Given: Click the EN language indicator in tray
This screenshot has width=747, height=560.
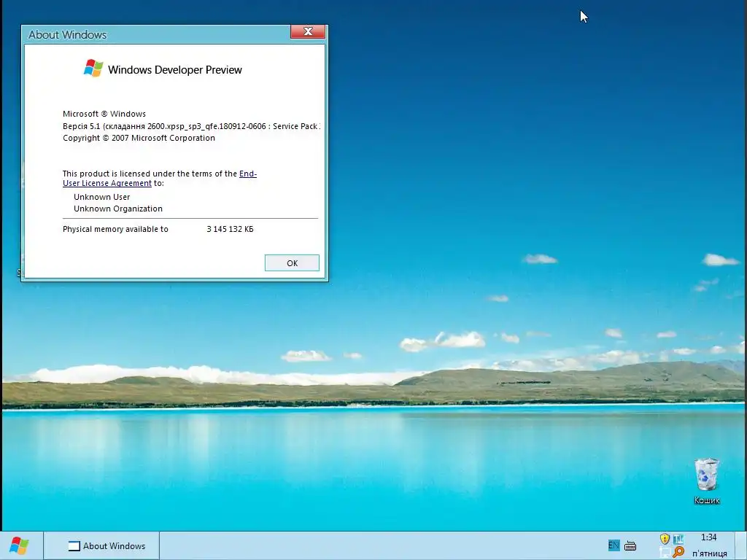Looking at the screenshot, I should point(614,545).
